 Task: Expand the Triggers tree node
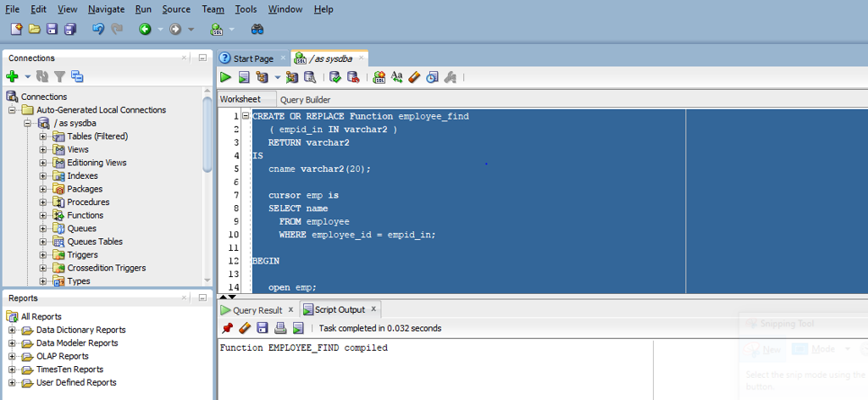tap(42, 255)
